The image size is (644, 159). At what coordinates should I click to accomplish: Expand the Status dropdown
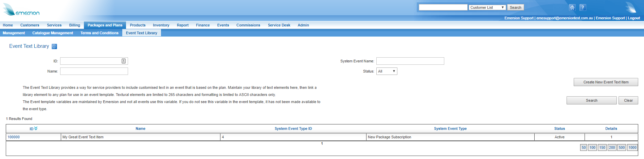(x=387, y=71)
